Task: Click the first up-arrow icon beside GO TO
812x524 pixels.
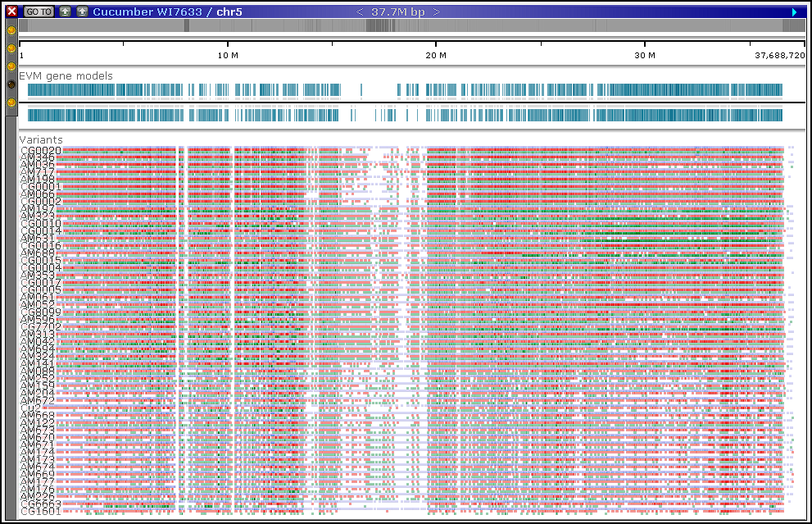Action: pyautogui.click(x=66, y=11)
